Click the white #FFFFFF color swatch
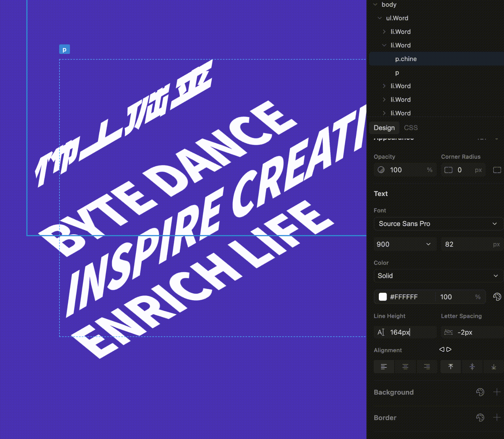The image size is (504, 439). pyautogui.click(x=383, y=297)
